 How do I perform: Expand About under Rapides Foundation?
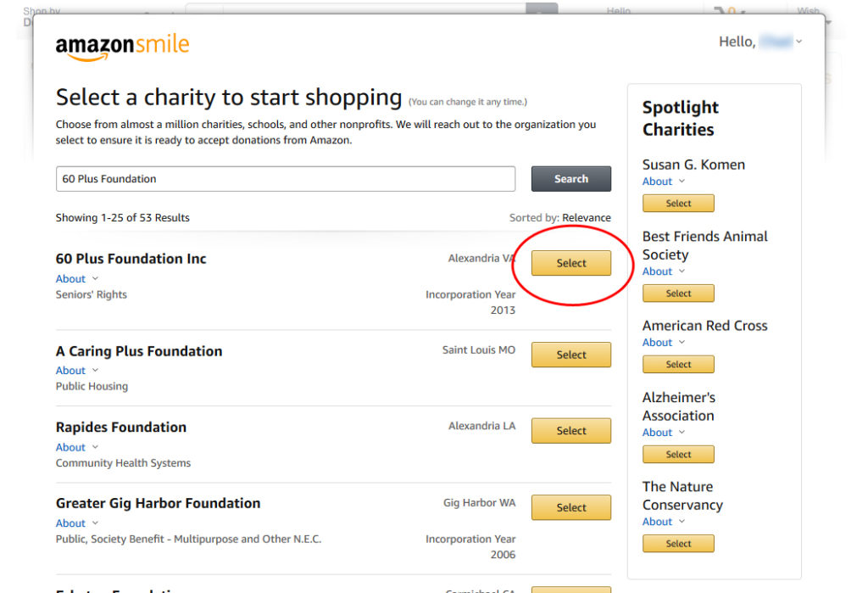[x=77, y=447]
